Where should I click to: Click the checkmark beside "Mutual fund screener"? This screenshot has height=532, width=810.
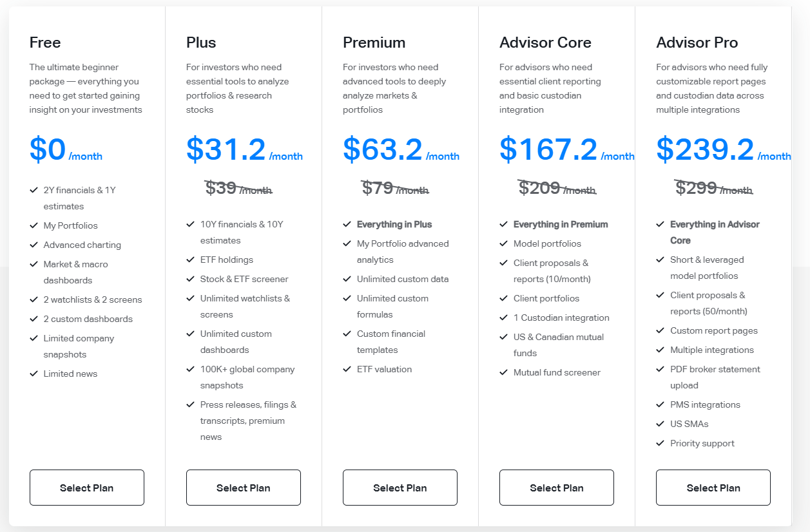[503, 372]
